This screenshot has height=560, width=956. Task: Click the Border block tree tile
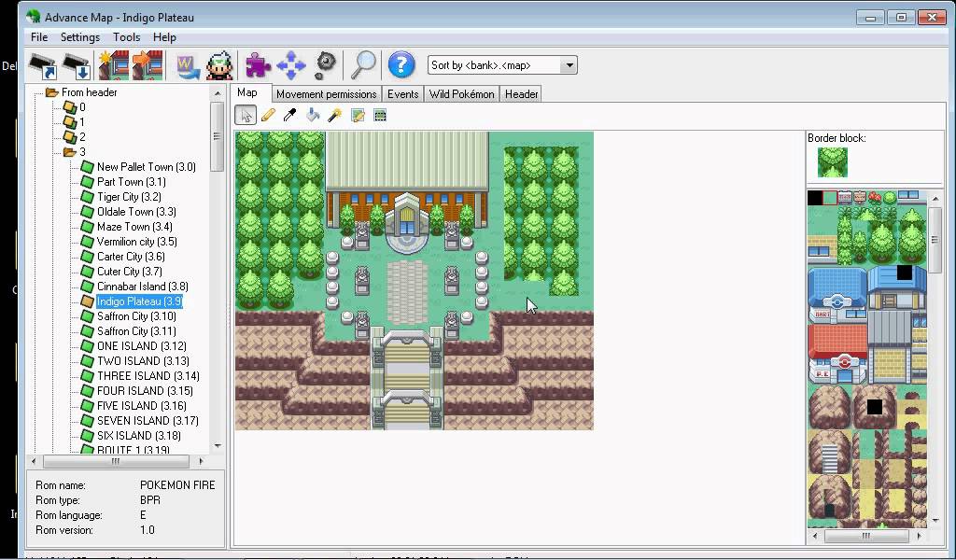(x=832, y=162)
